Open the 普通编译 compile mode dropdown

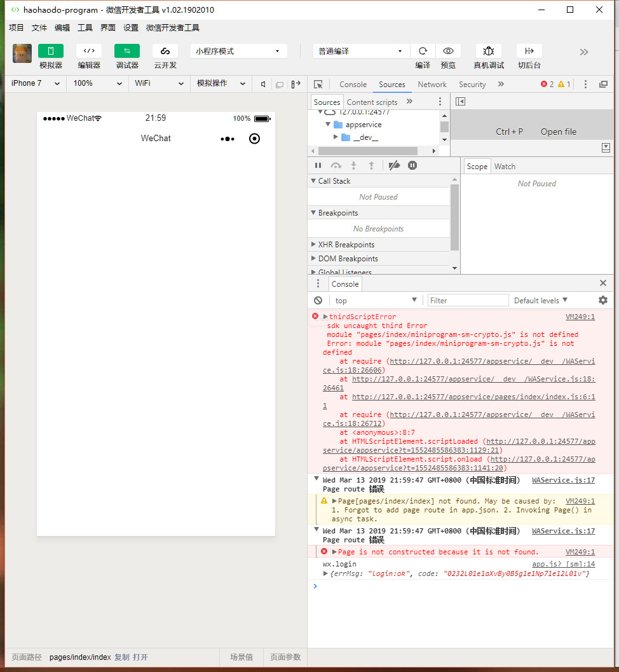[361, 51]
